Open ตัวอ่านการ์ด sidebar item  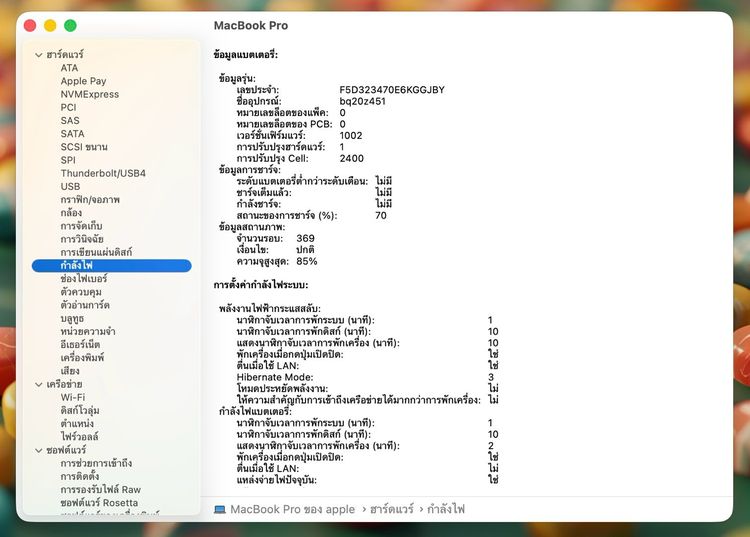click(85, 305)
